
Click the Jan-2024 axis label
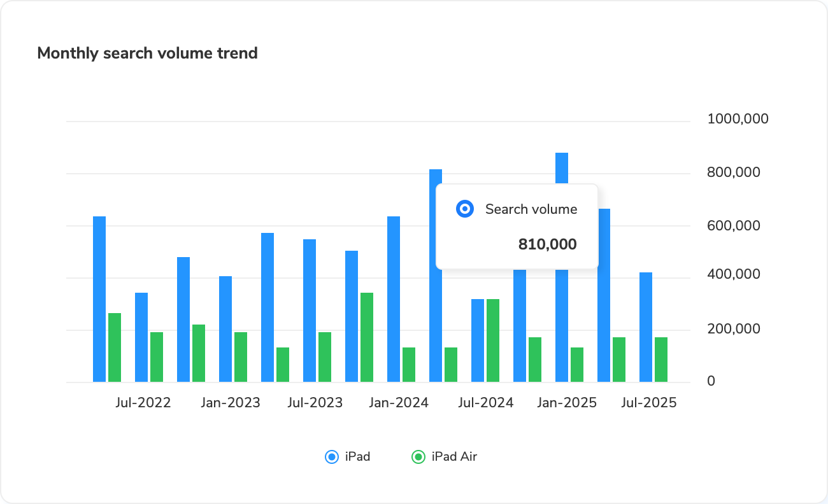[400, 402]
